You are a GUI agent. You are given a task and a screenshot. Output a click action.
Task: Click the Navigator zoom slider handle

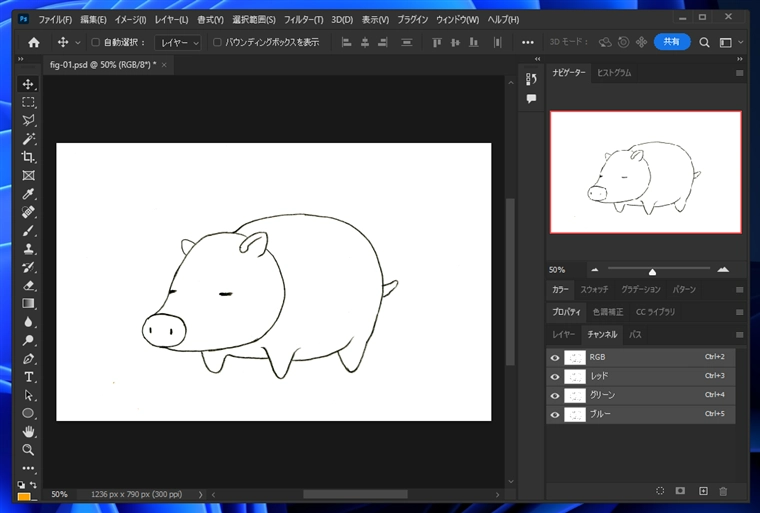(652, 272)
